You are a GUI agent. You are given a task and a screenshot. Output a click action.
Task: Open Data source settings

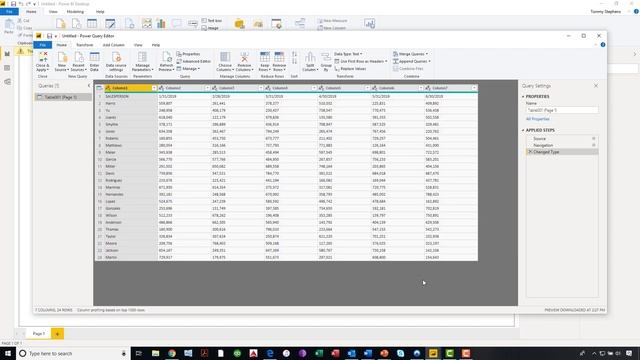(x=116, y=61)
